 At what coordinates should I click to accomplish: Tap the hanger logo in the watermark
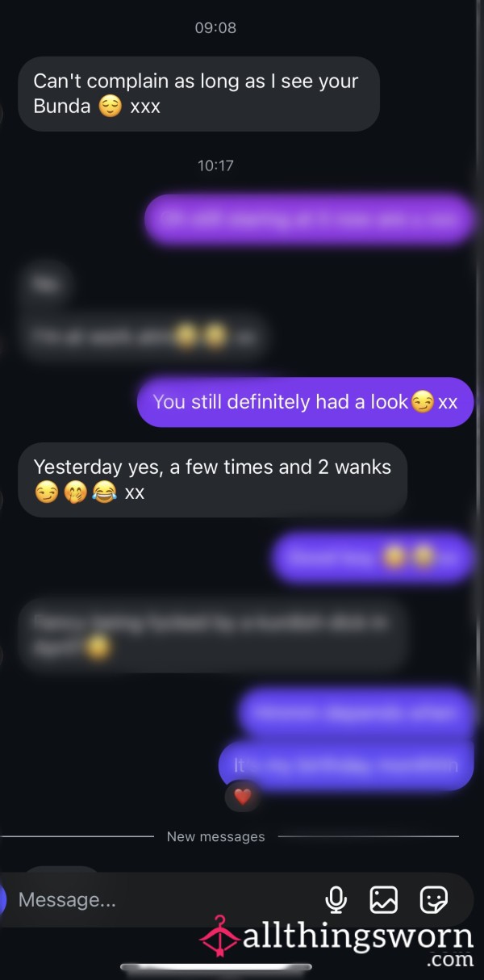tap(219, 939)
